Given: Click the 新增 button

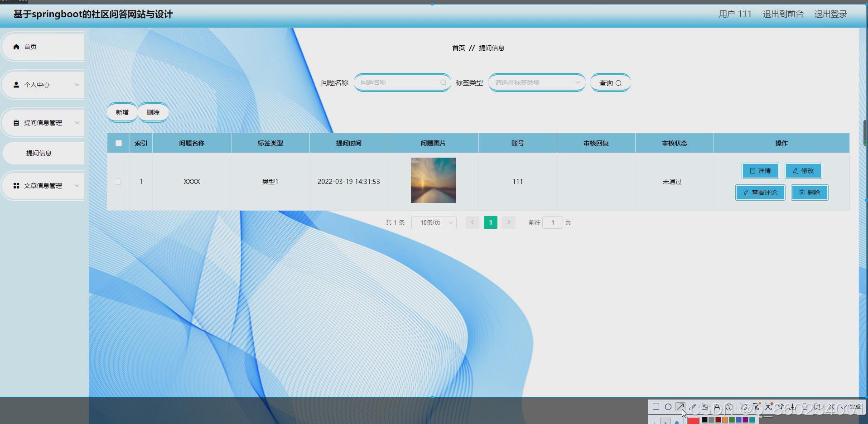Looking at the screenshot, I should (x=122, y=112).
